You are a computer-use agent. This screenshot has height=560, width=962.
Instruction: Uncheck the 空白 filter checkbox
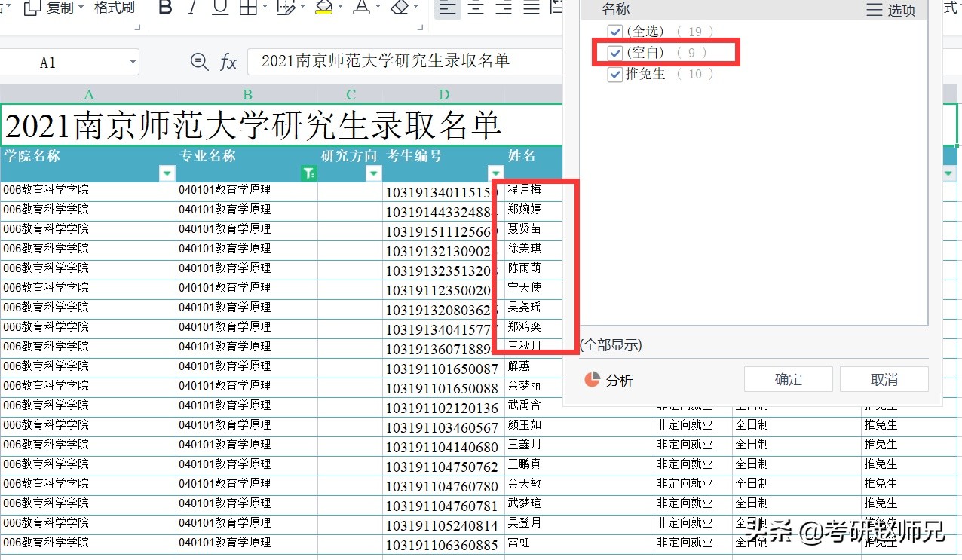click(x=614, y=53)
